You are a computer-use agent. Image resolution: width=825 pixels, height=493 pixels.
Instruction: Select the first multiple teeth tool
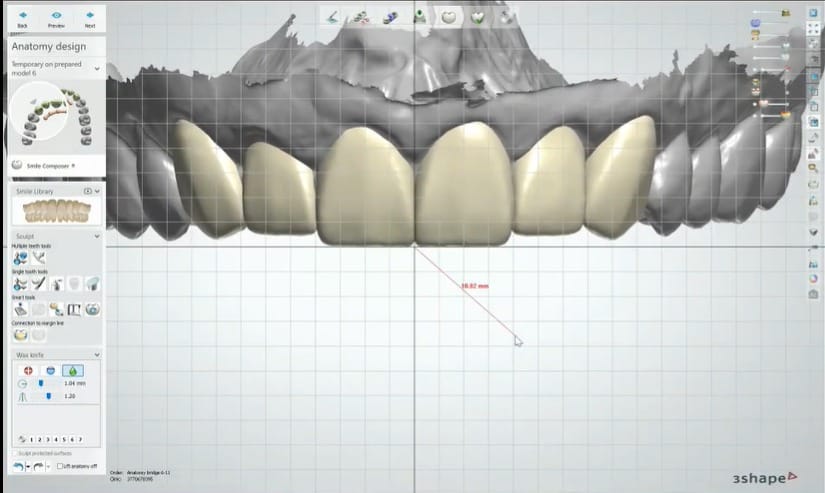[21, 259]
